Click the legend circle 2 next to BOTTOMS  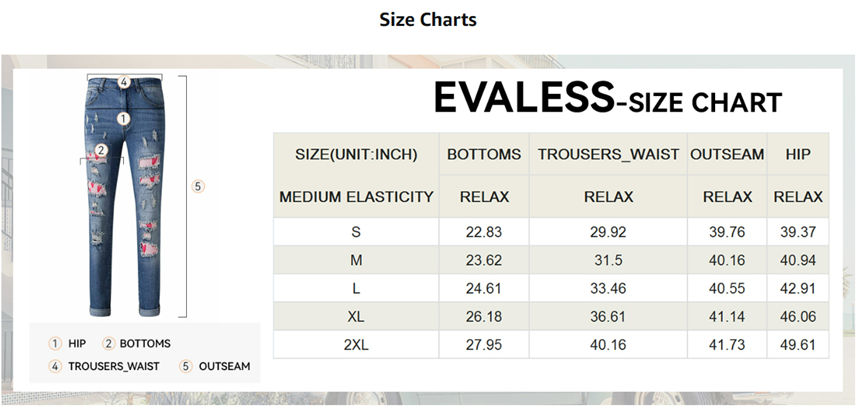[110, 344]
